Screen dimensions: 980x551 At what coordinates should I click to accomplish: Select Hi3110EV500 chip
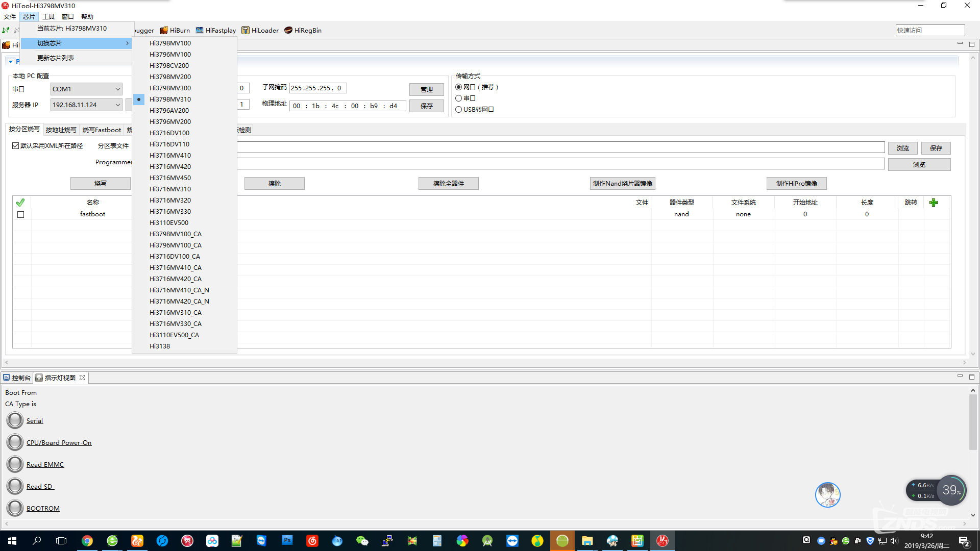point(184,222)
